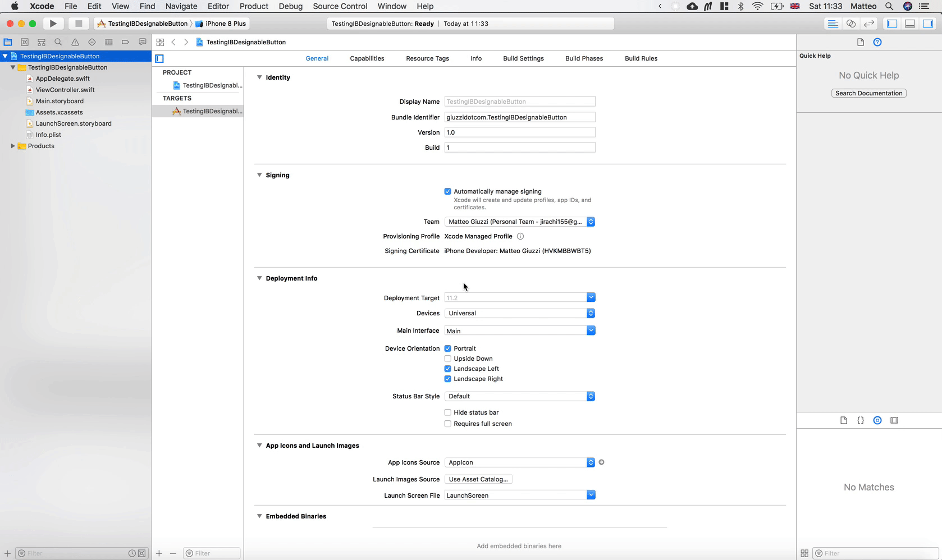Collapse the Identity section
Viewport: 942px width, 560px height.
(259, 77)
